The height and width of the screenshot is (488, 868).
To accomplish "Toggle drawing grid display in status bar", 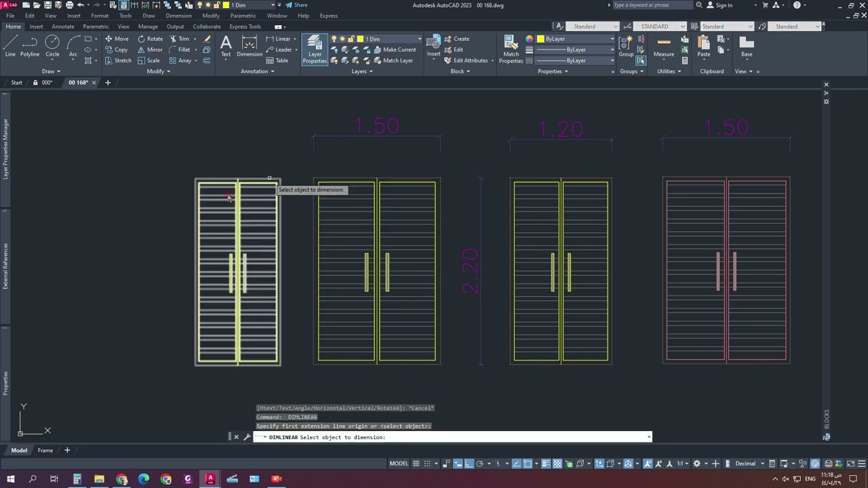I will 417,464.
